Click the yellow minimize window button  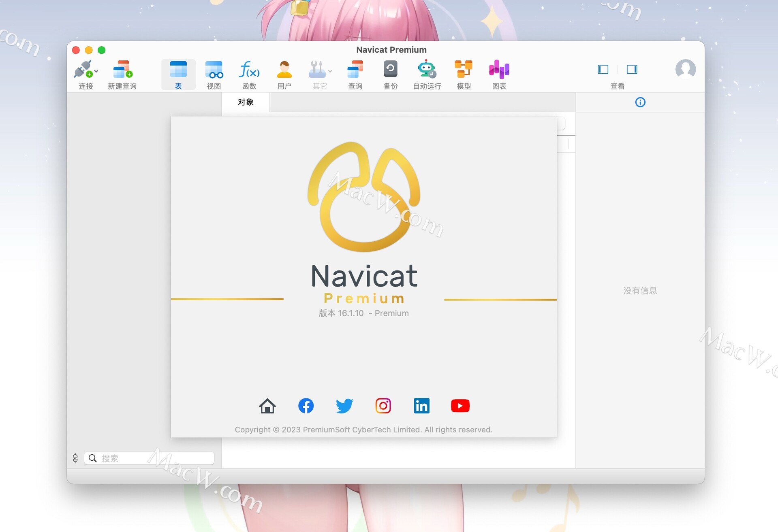(89, 50)
